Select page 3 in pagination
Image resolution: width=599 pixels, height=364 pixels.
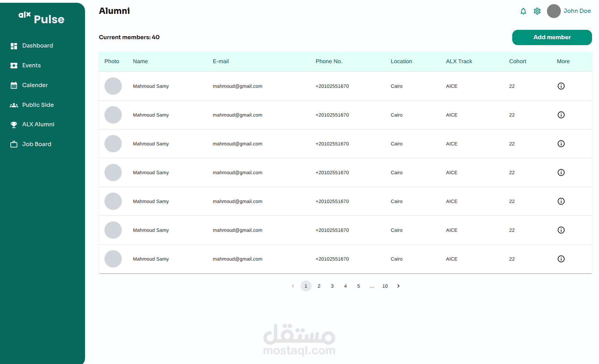[x=332, y=286]
